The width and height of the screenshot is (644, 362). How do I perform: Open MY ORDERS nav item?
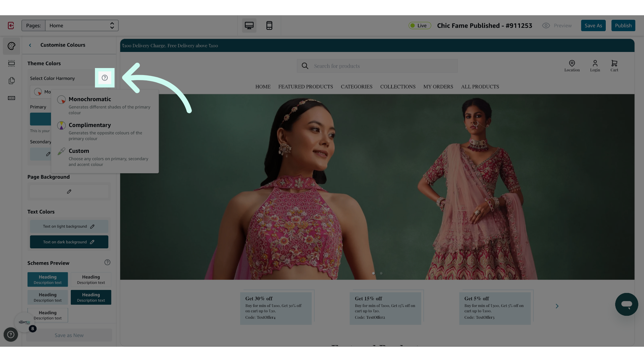(438, 87)
